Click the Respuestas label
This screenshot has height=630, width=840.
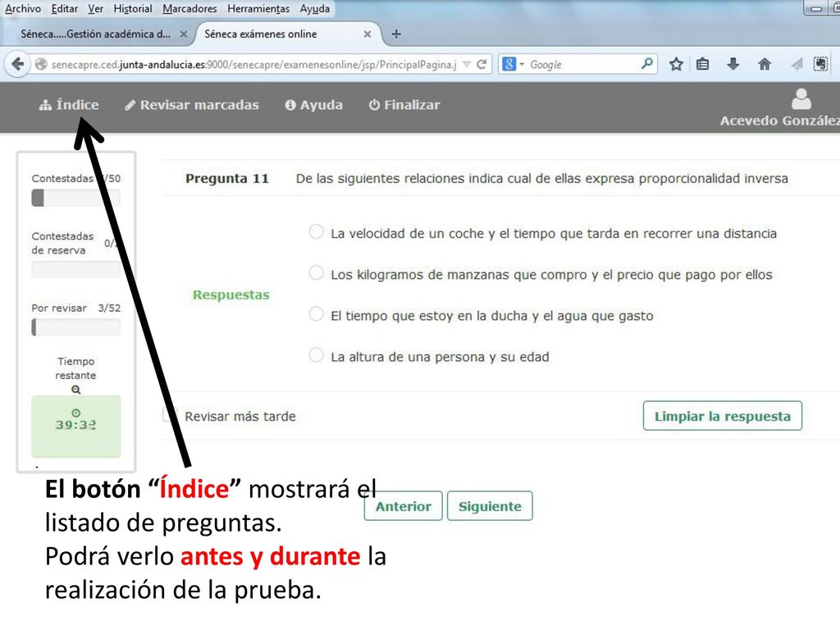tap(231, 294)
